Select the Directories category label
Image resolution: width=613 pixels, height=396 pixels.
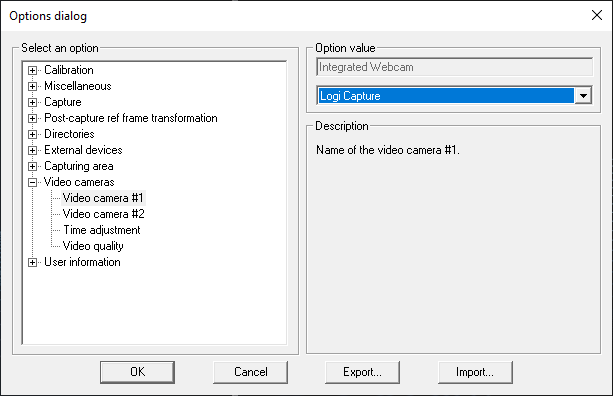pos(69,134)
